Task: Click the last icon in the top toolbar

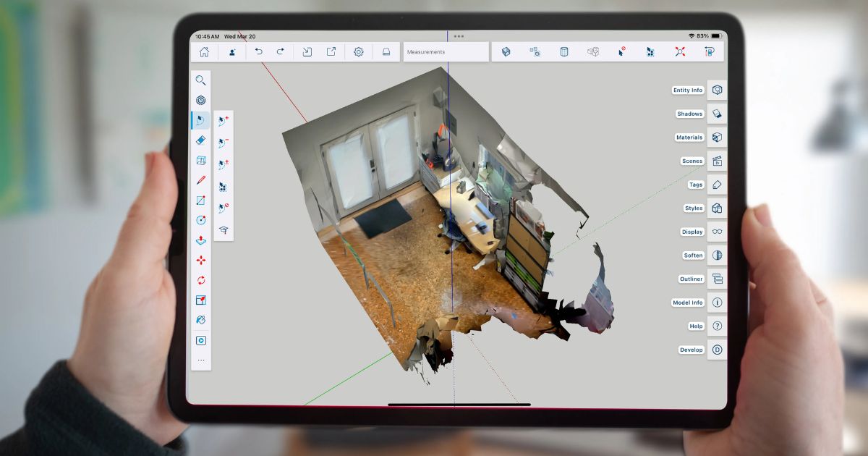Action: [709, 52]
